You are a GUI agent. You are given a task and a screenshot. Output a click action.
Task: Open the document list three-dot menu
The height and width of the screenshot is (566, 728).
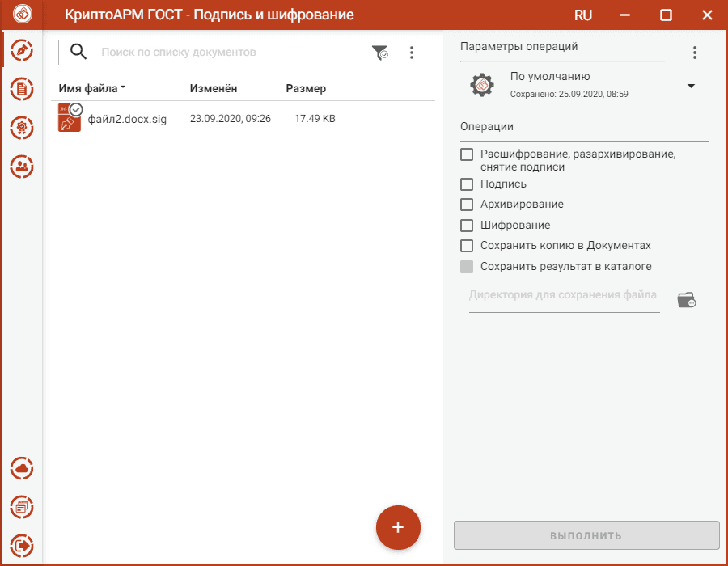[412, 53]
